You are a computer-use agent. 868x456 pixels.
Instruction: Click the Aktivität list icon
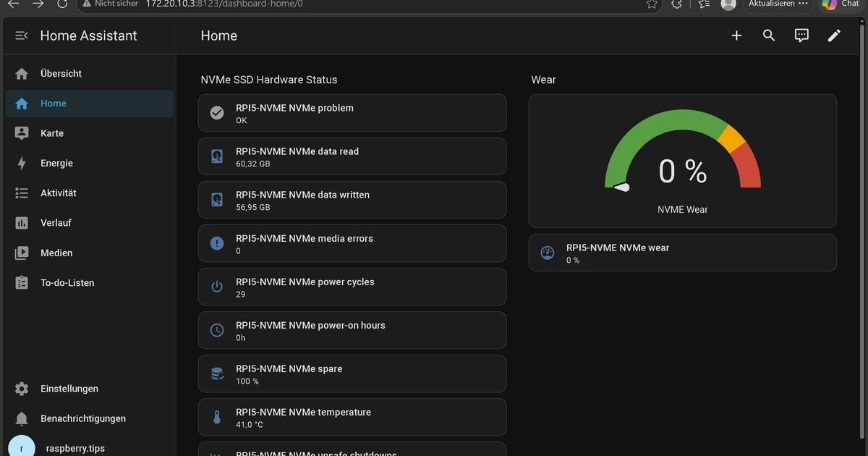point(22,193)
